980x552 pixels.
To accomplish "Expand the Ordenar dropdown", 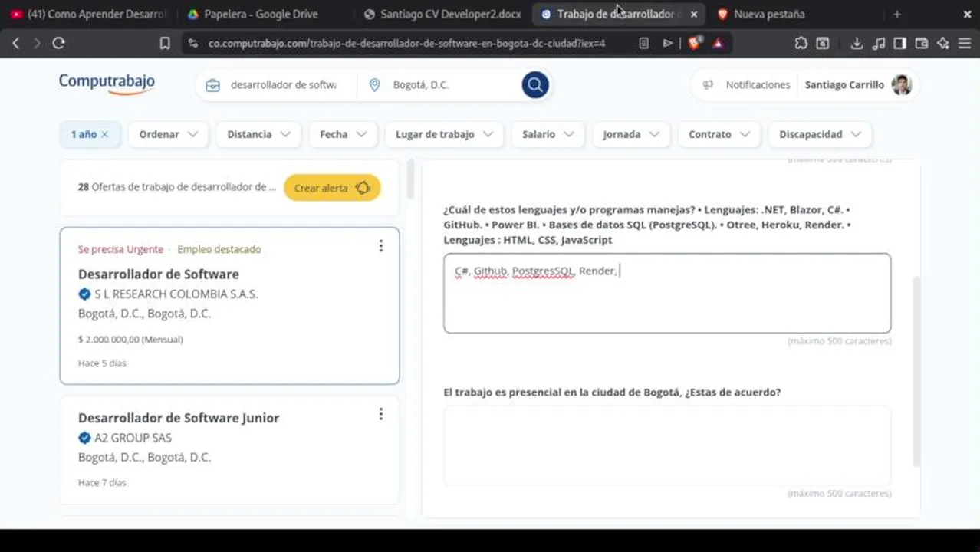I will click(168, 134).
